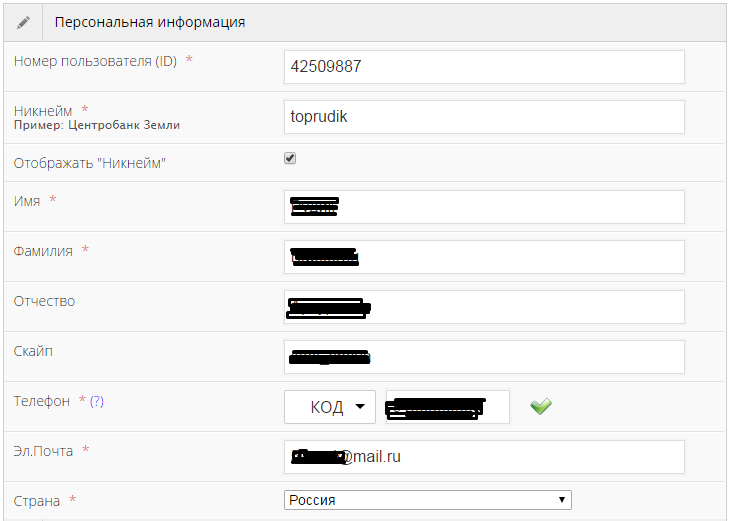
Task: Click the Страна label text
Action: pyautogui.click(x=37, y=501)
